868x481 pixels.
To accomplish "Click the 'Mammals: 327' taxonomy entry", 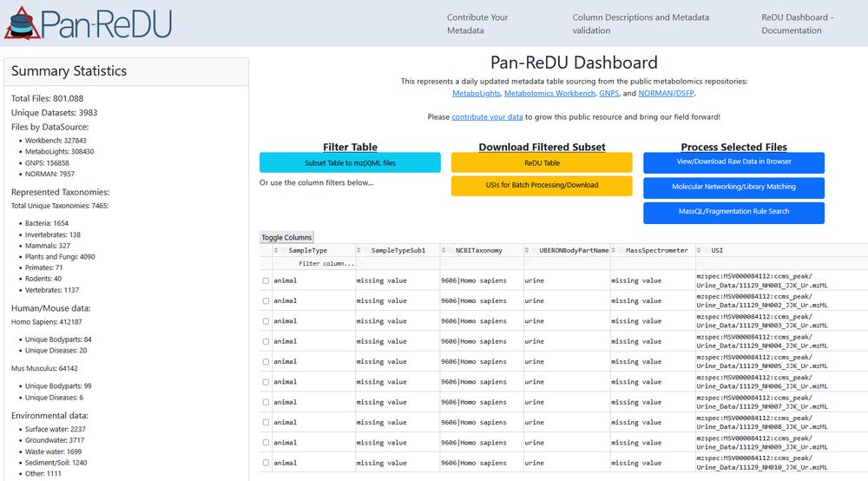I will 48,246.
